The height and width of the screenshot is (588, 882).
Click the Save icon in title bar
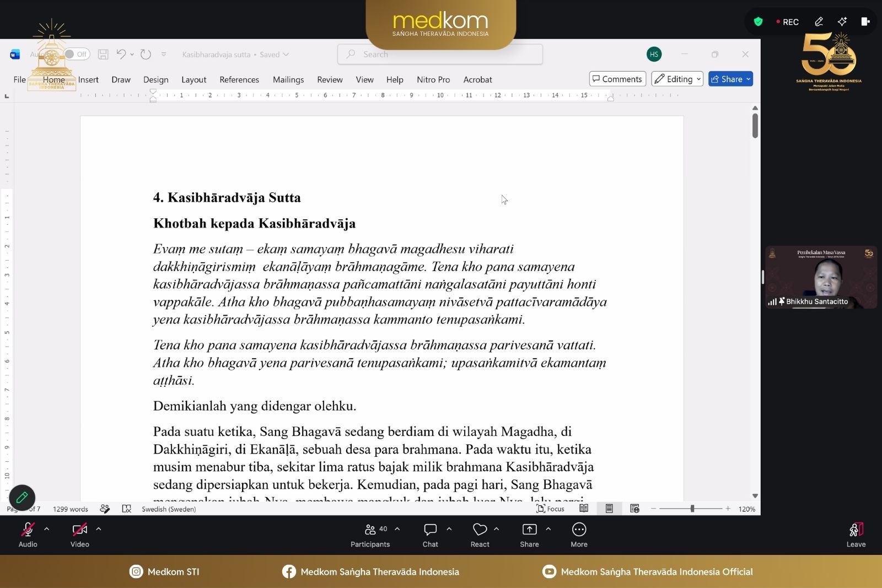click(x=103, y=54)
